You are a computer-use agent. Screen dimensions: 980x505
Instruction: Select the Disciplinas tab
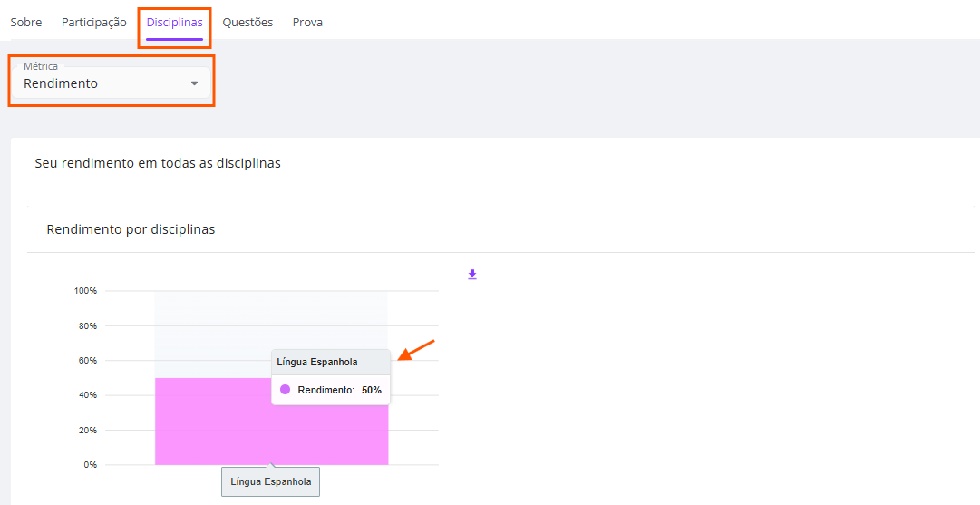pyautogui.click(x=174, y=23)
